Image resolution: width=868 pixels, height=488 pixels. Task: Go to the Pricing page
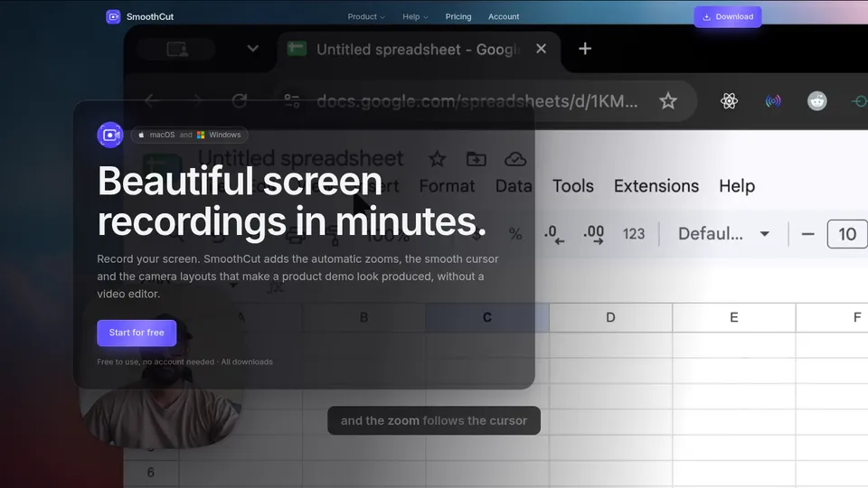[x=458, y=16]
